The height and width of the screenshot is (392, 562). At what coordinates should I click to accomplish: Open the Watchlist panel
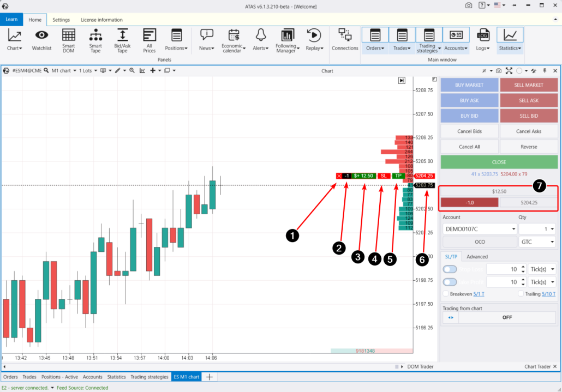coord(41,40)
